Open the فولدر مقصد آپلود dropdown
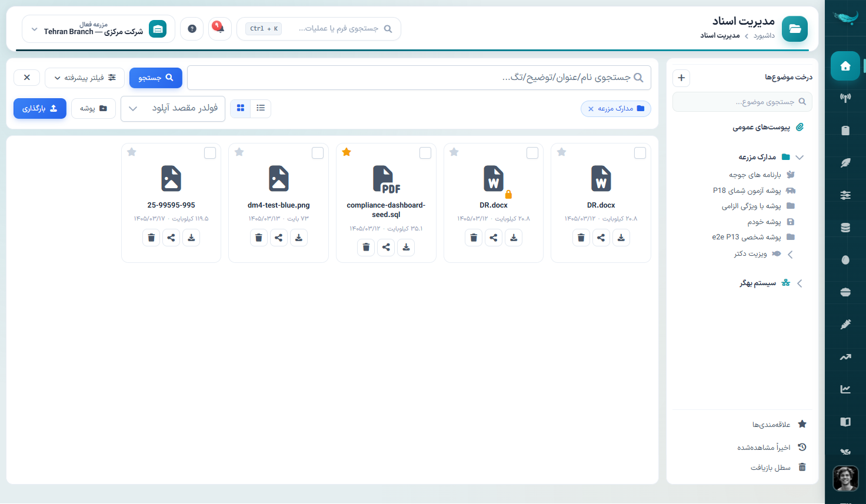 173,109
